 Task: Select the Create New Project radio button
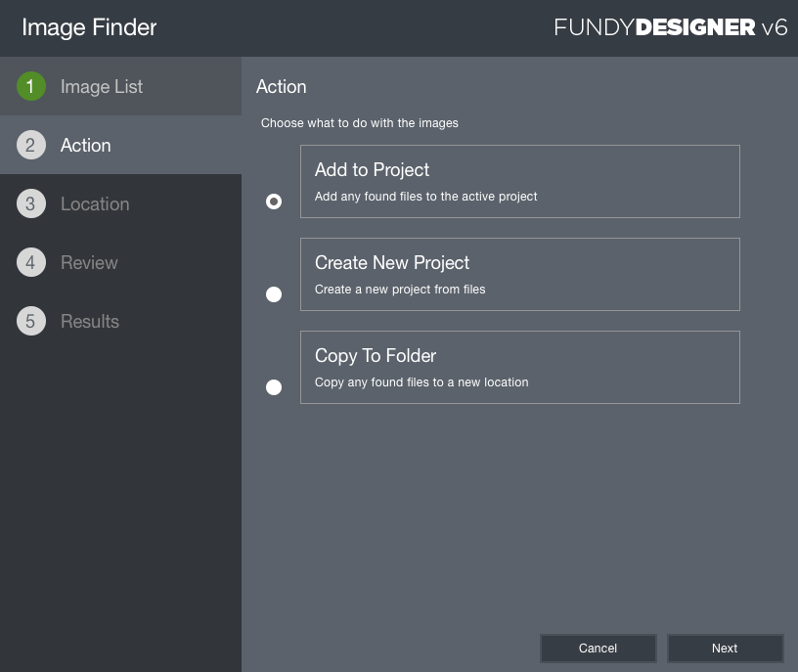(x=274, y=294)
